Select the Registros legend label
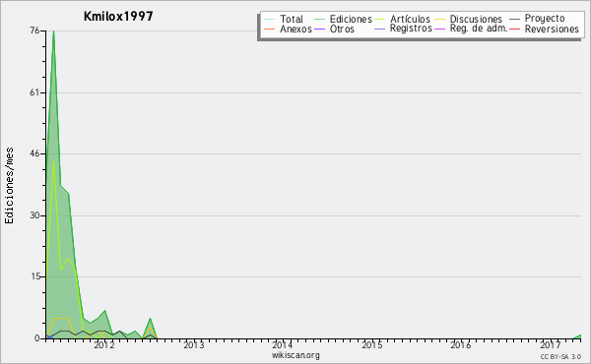Viewport: 591px width, 364px height. coord(411,29)
